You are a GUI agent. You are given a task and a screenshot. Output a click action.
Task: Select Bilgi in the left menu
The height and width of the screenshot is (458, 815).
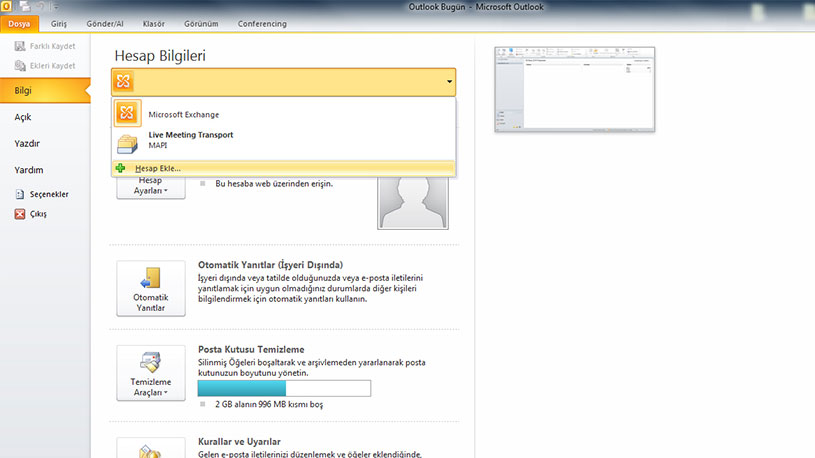pos(45,90)
